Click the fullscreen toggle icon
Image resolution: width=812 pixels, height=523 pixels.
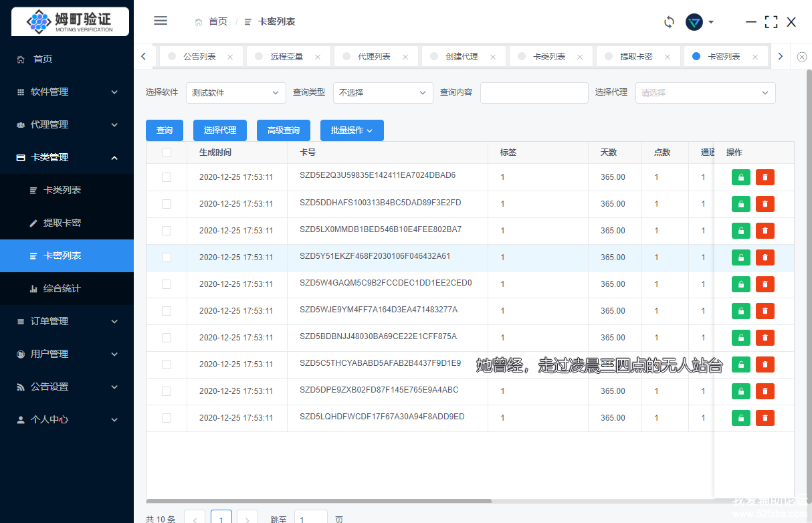771,22
